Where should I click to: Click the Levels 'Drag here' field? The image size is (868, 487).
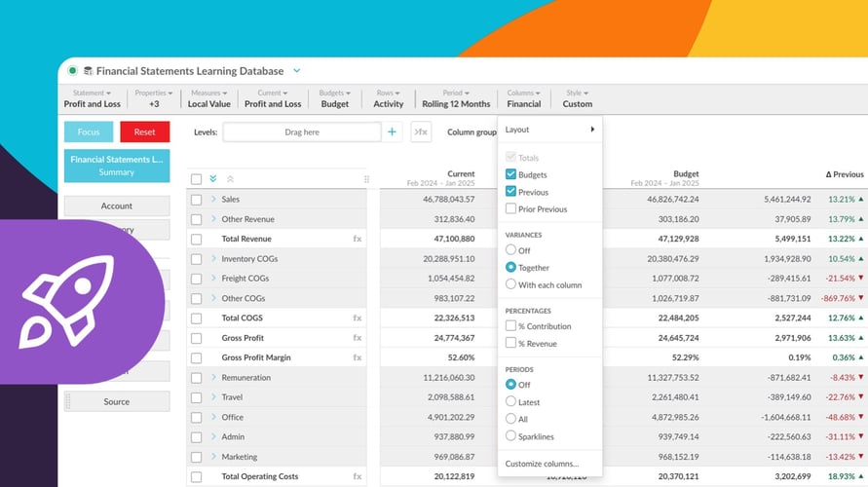[x=302, y=131]
